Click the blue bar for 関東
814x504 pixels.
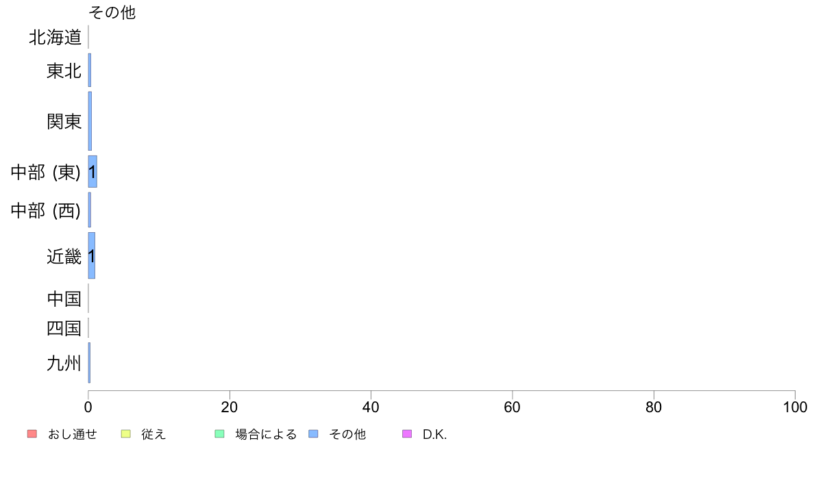click(x=90, y=121)
